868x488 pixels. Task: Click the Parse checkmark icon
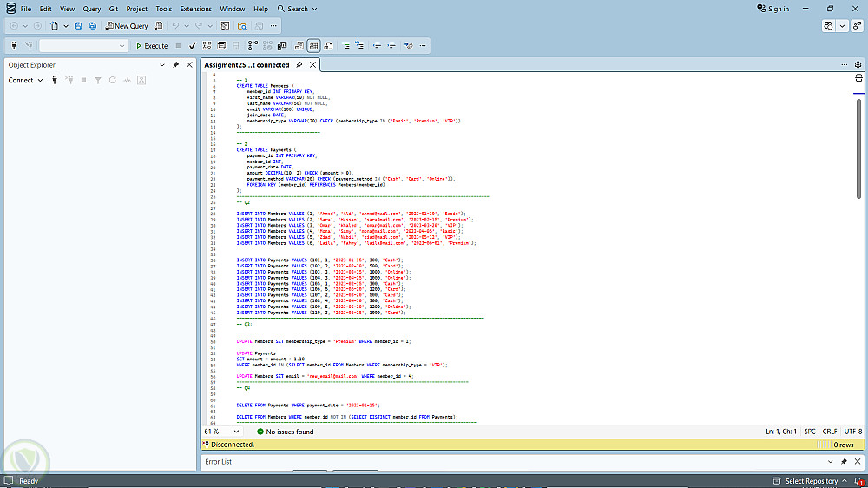[192, 46]
